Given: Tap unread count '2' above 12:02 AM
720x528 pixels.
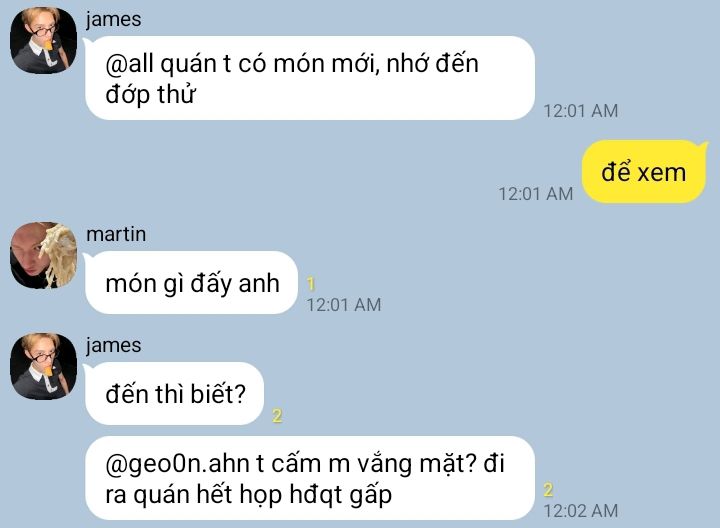Looking at the screenshot, I should tap(548, 490).
